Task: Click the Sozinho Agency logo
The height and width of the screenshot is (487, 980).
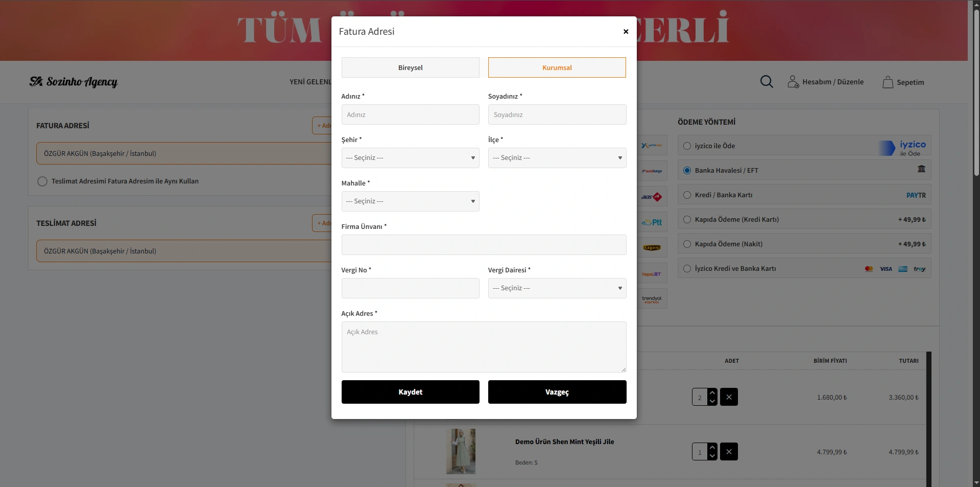Action: [x=74, y=82]
